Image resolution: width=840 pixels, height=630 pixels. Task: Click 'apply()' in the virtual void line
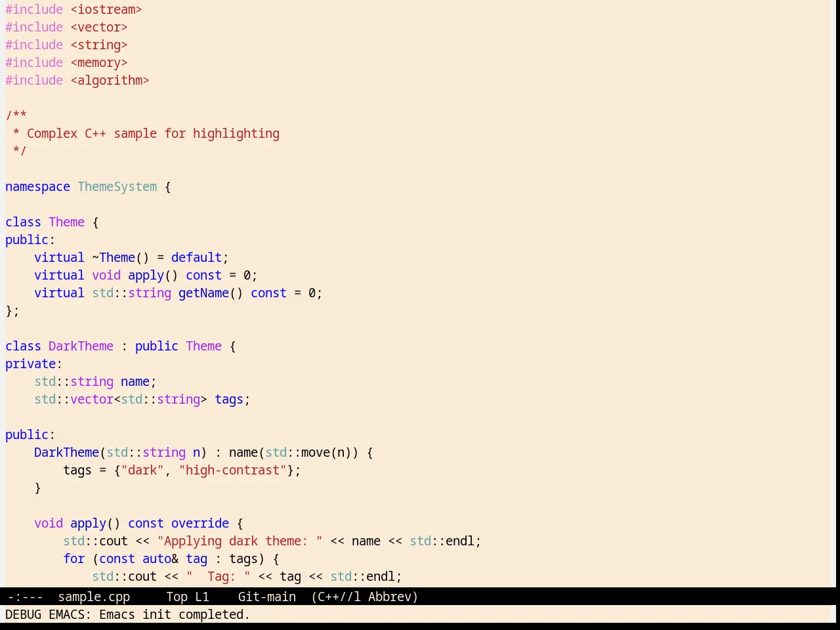point(153,275)
